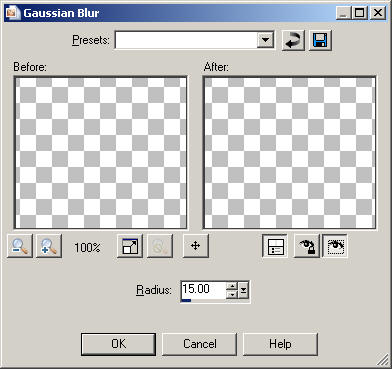Click the Radius label
The width and height of the screenshot is (392, 369).
click(x=154, y=290)
